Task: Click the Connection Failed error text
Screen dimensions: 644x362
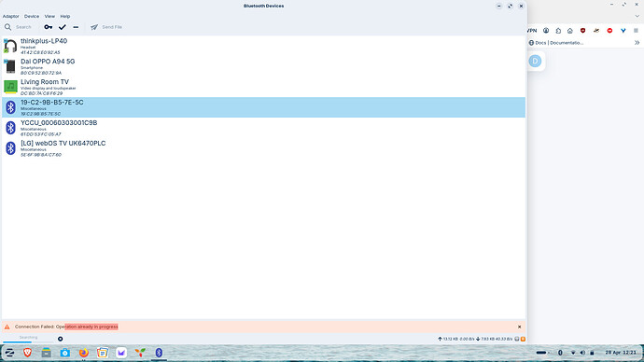Action: (66, 327)
